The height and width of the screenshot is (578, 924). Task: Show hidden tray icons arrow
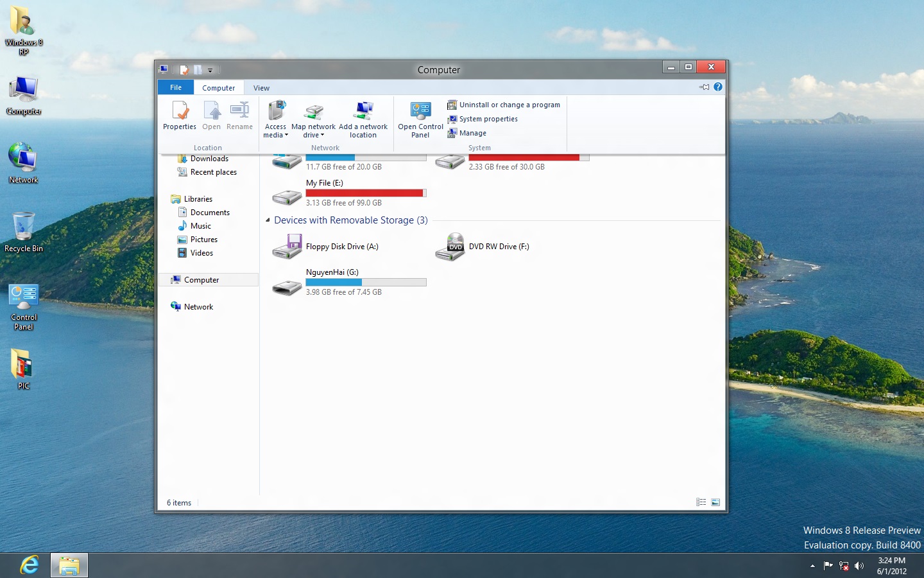[x=812, y=566]
